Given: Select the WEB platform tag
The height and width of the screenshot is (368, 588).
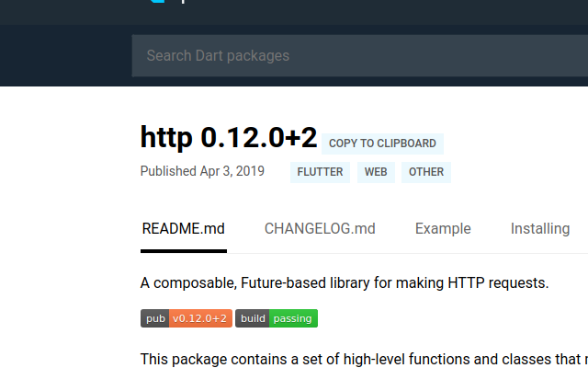Looking at the screenshot, I should (376, 172).
